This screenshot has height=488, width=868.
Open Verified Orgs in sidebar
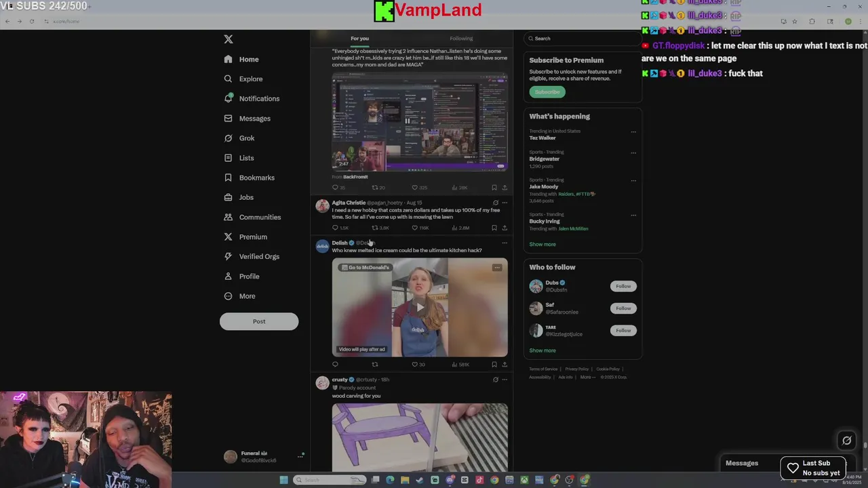click(x=252, y=256)
